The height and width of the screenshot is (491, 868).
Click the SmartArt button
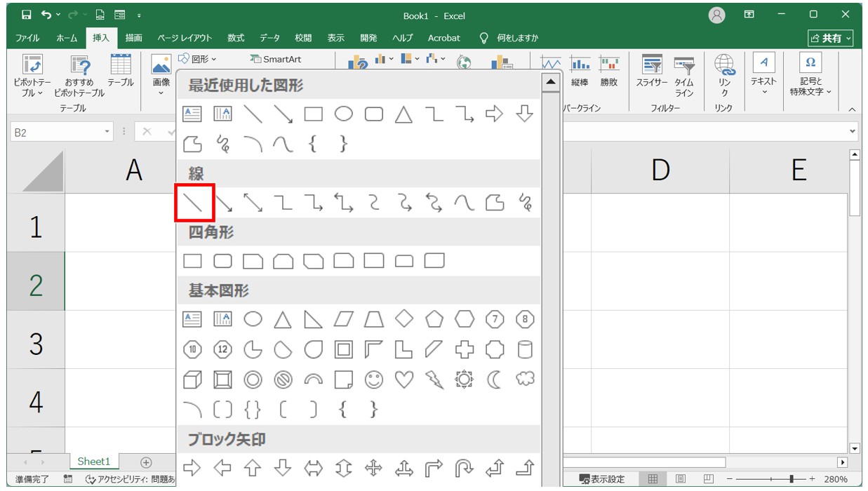click(276, 59)
